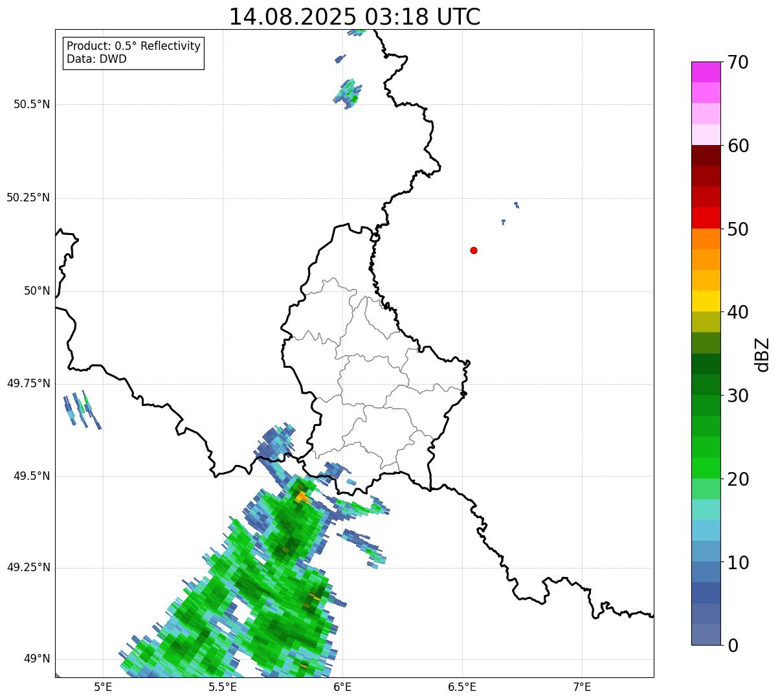Click the 49°N latitude label
Viewport: 778px width, 700px height.
[x=37, y=659]
